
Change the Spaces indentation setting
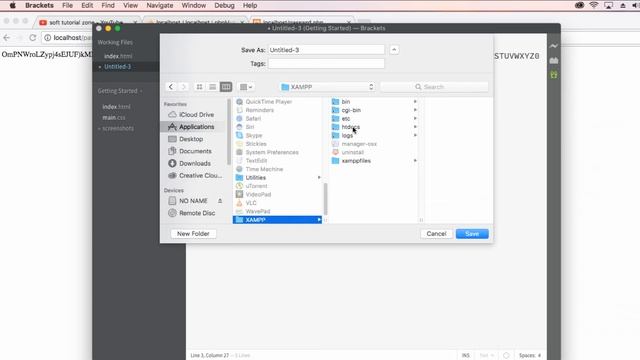(x=530, y=356)
